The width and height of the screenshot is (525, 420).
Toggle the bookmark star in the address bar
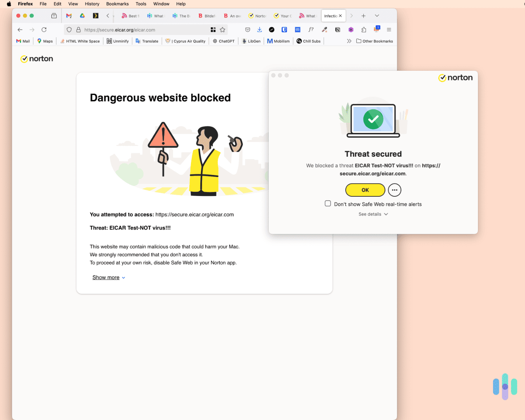(x=222, y=30)
